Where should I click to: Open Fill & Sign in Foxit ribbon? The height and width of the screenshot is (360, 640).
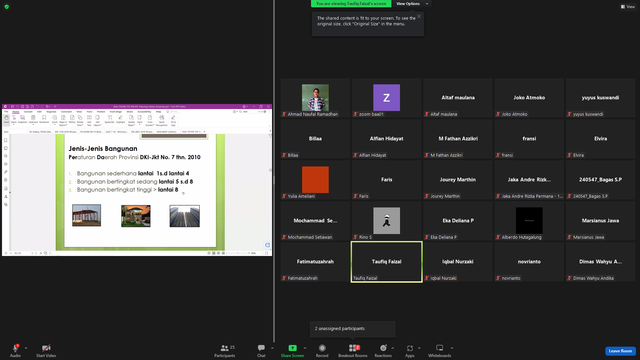click(x=173, y=120)
